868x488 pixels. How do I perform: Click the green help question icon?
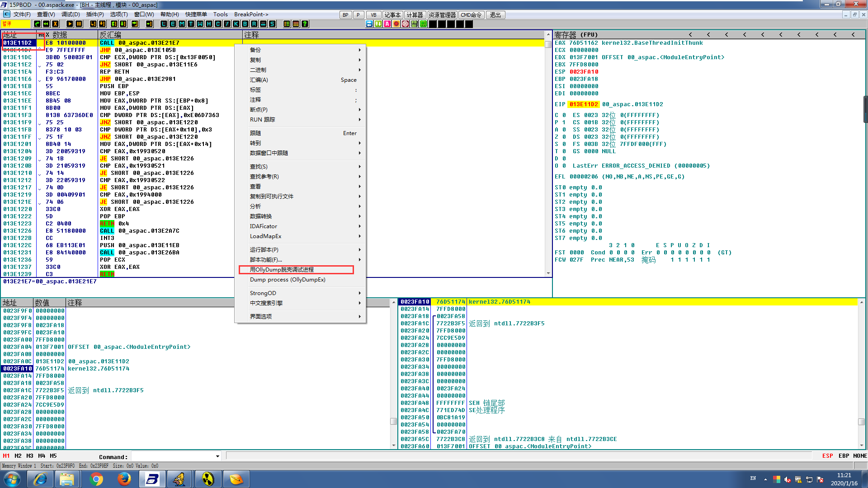(x=305, y=24)
